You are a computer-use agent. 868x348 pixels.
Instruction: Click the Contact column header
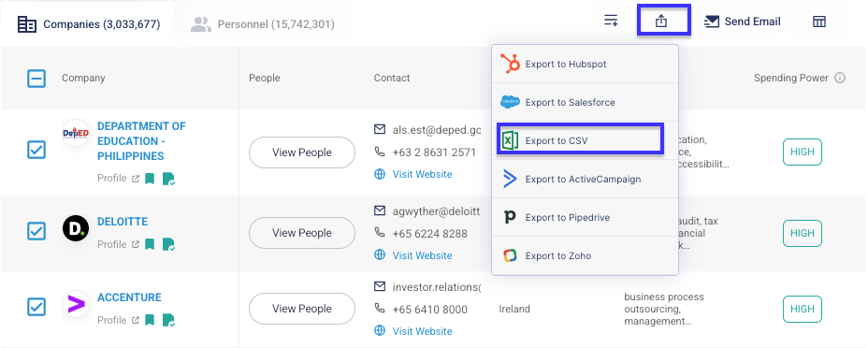392,78
